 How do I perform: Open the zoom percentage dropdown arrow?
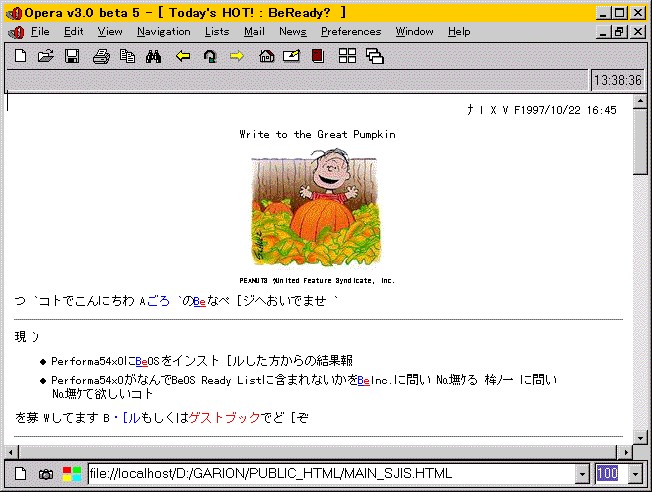click(x=636, y=473)
